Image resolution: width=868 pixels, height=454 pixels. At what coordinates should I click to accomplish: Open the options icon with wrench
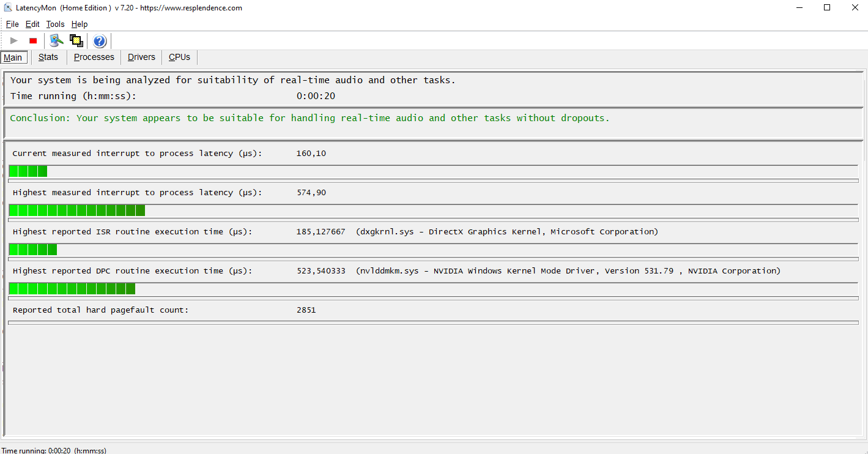[x=56, y=41]
